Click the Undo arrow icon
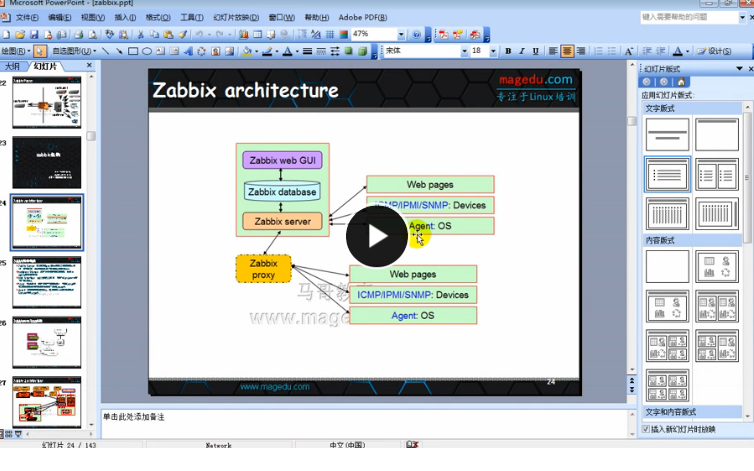The height and width of the screenshot is (471, 754). click(x=199, y=35)
